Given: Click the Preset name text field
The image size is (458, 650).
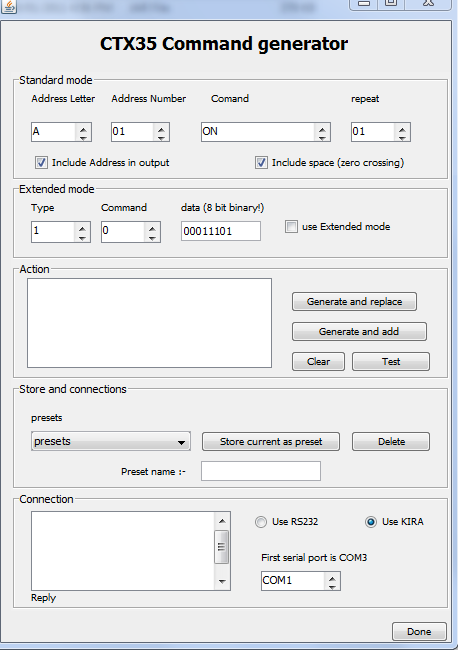Looking at the screenshot, I should [x=261, y=471].
